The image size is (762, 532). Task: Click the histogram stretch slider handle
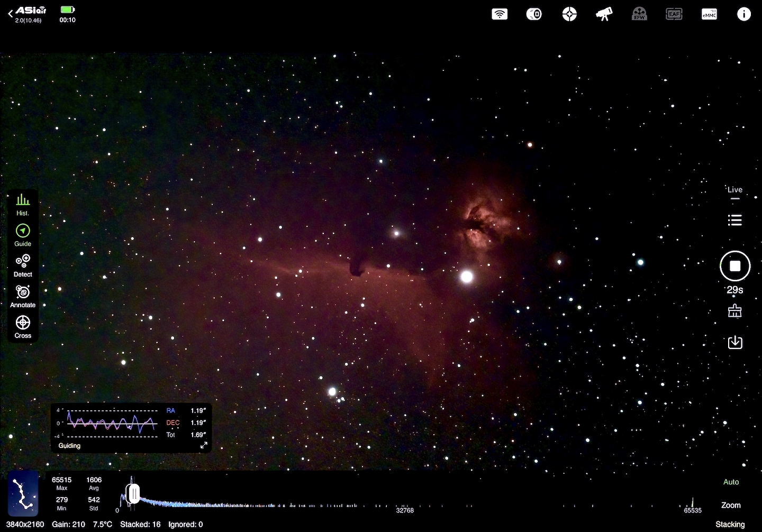pyautogui.click(x=133, y=493)
